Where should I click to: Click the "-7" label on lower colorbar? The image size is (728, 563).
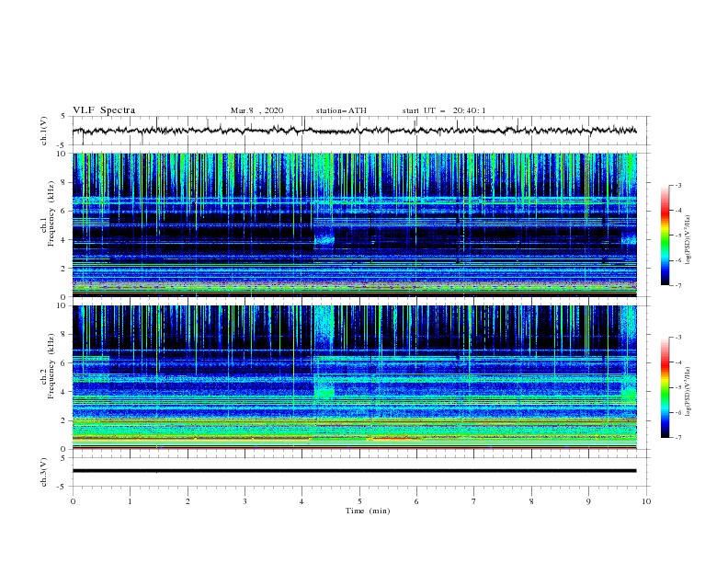(677, 438)
